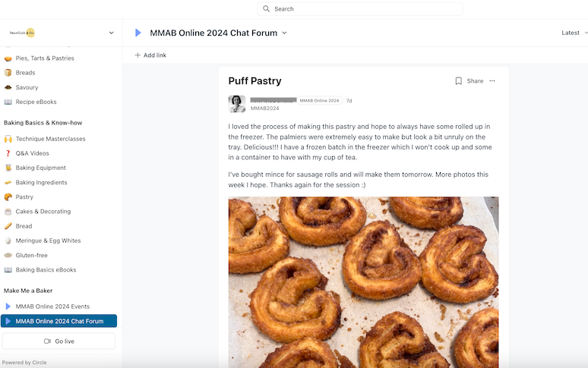The width and height of the screenshot is (588, 368).
Task: Expand the community switcher dropdown chevron
Action: (x=112, y=33)
